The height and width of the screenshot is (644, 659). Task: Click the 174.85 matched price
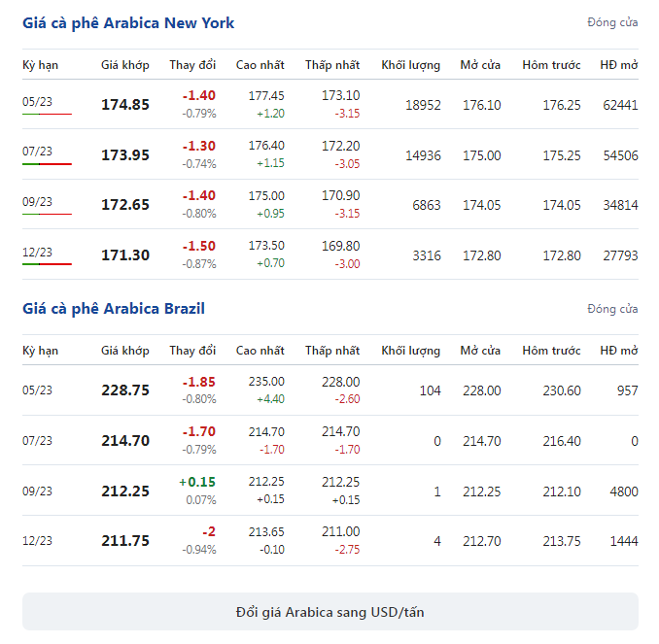[125, 105]
